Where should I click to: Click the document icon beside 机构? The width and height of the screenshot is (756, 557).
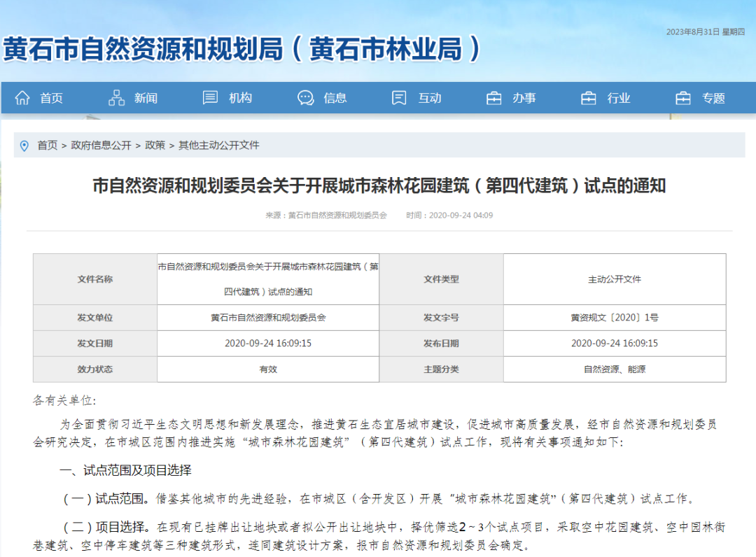pyautogui.click(x=210, y=98)
